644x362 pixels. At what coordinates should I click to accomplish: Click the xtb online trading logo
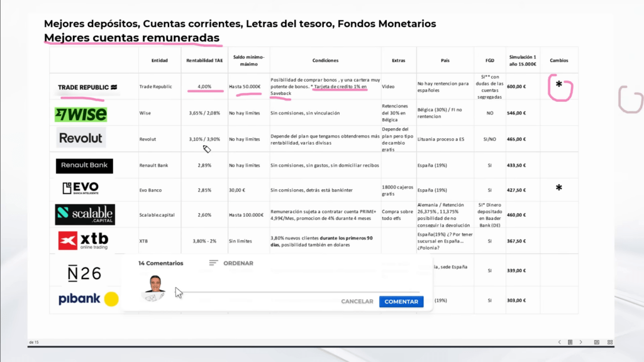84,241
